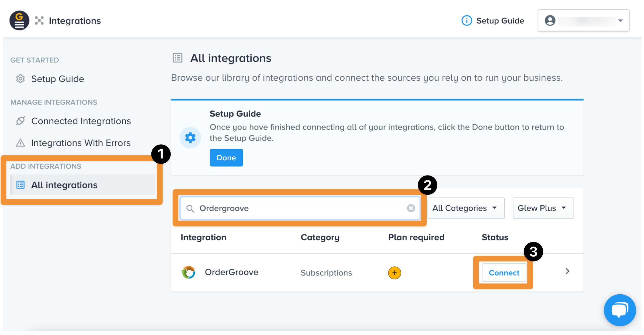Screen dimensions: 644x335
Task: Click the Integrations nodes icon in header
Action: pyautogui.click(x=39, y=21)
